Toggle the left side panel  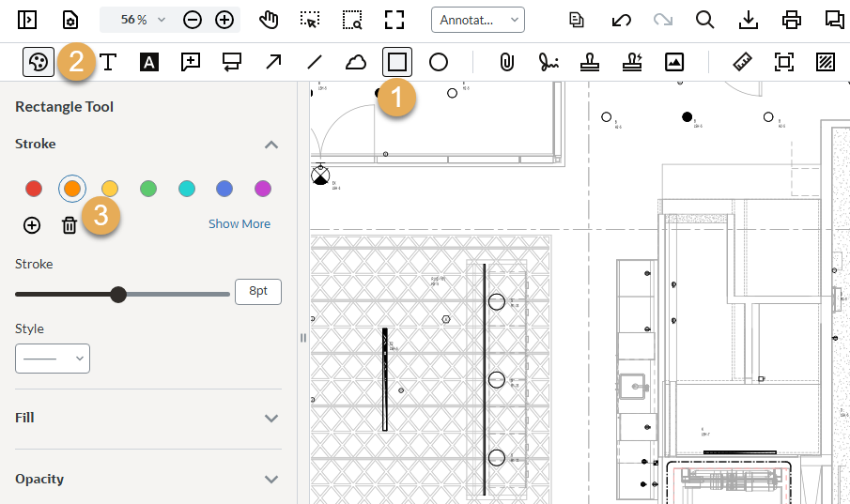[x=27, y=20]
